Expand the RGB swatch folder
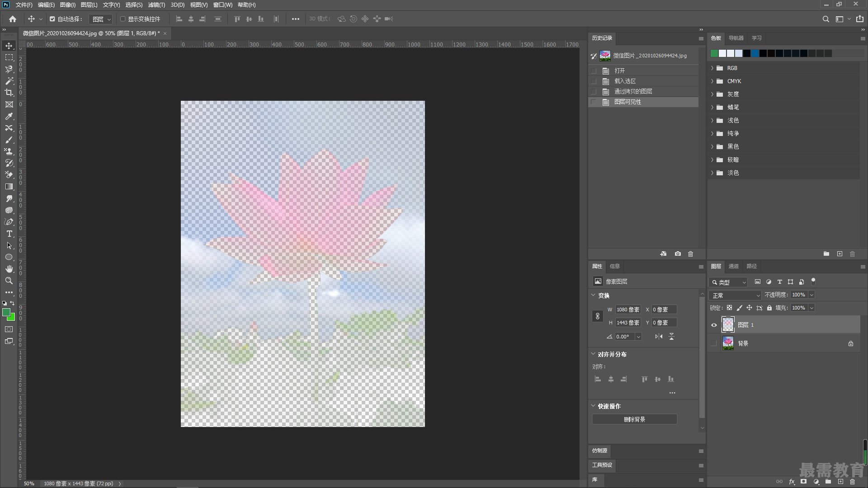 712,68
